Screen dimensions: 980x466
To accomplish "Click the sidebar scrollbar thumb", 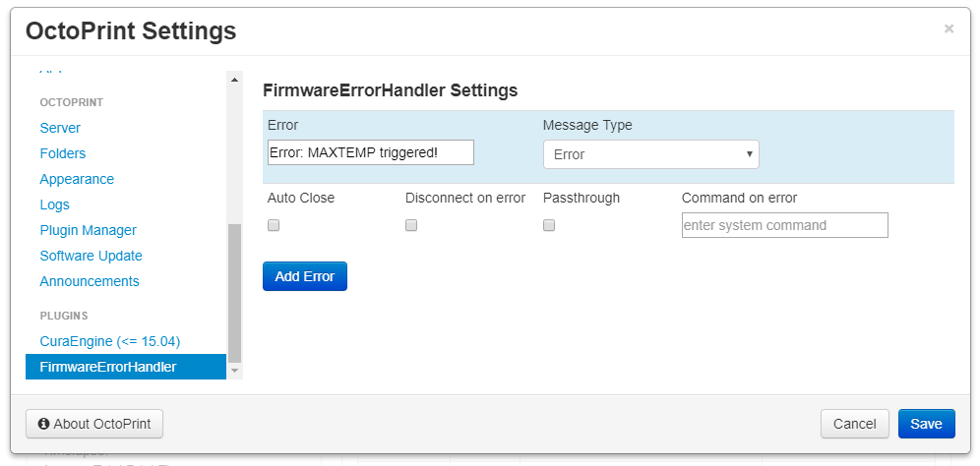I will [x=234, y=294].
